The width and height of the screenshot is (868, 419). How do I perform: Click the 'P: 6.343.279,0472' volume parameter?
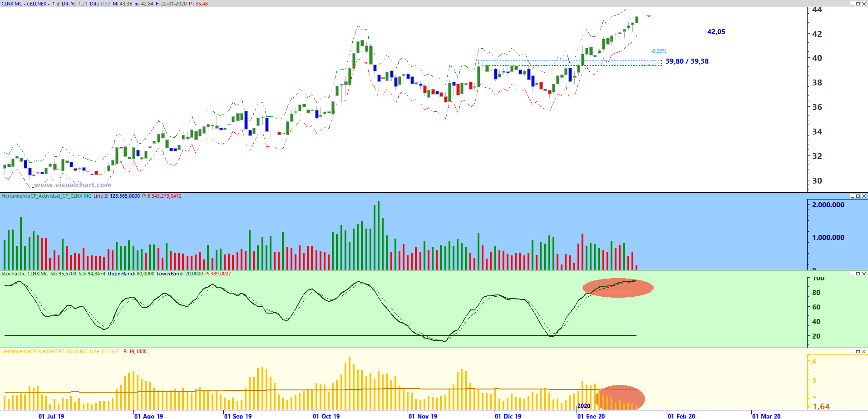tap(162, 196)
